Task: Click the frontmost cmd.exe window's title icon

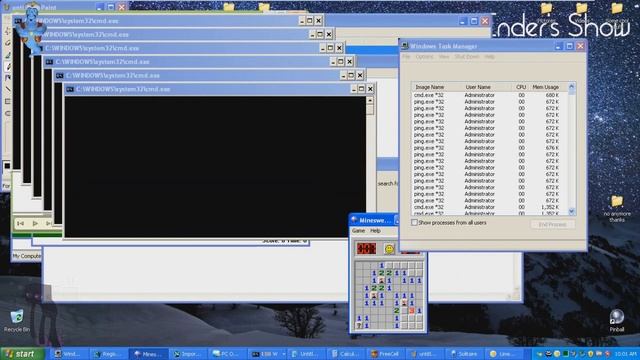Action: 70,89
